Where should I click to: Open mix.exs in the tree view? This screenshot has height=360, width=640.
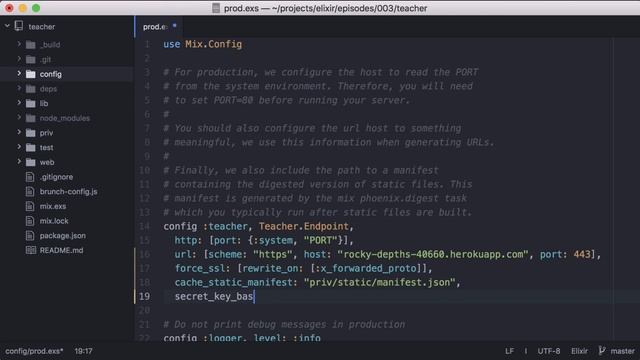[53, 206]
